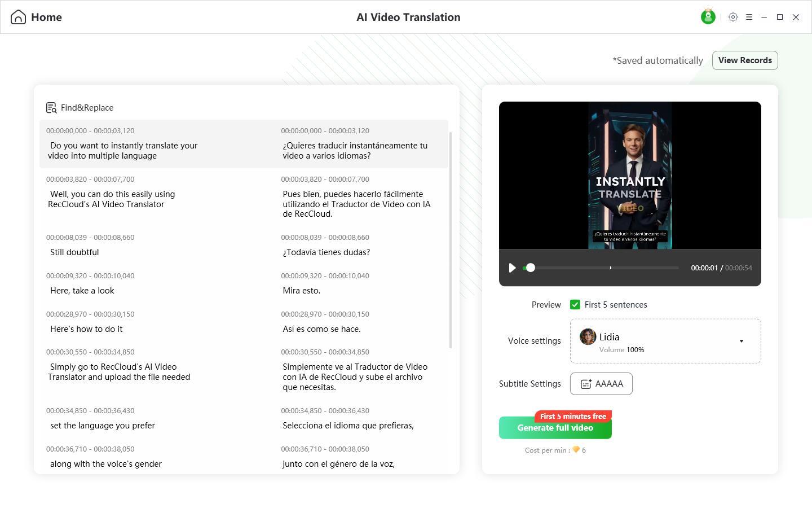Click the subtitle style icon beside AAAAA
This screenshot has height=508, width=812.
point(586,384)
